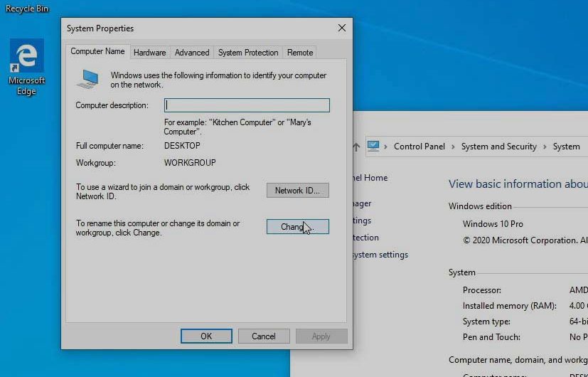Select the DESKTOP full computer name text
The image size is (588, 377).
point(182,146)
